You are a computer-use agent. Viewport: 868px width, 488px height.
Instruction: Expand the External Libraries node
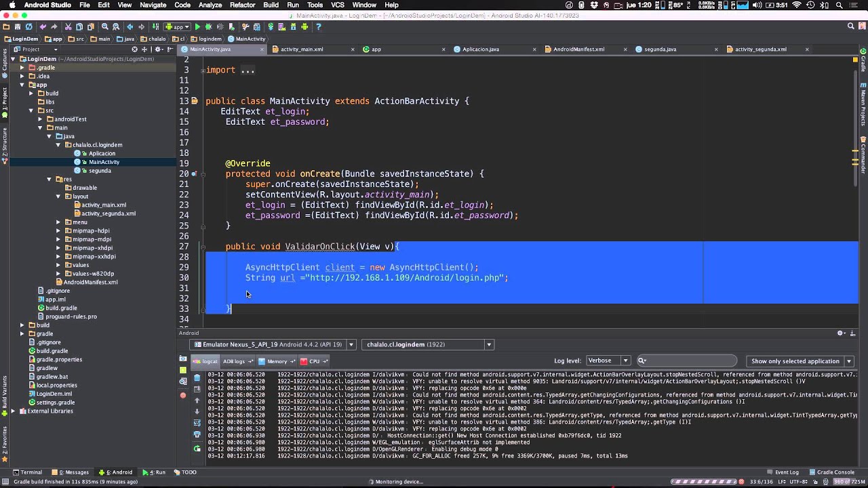point(14,411)
